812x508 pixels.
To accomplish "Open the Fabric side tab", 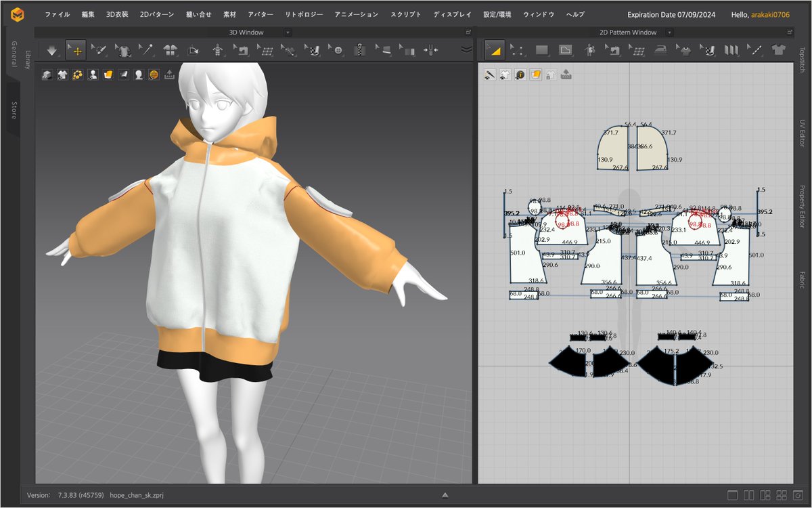I will [802, 280].
